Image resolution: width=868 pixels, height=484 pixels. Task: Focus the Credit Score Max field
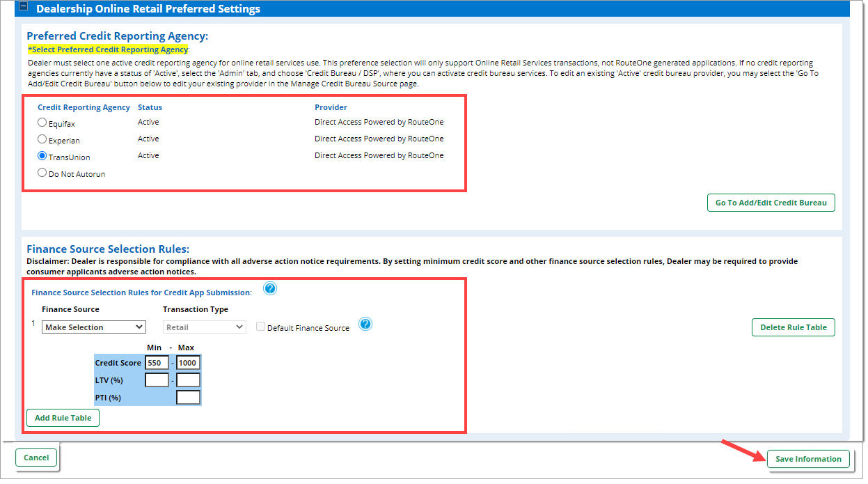(188, 363)
